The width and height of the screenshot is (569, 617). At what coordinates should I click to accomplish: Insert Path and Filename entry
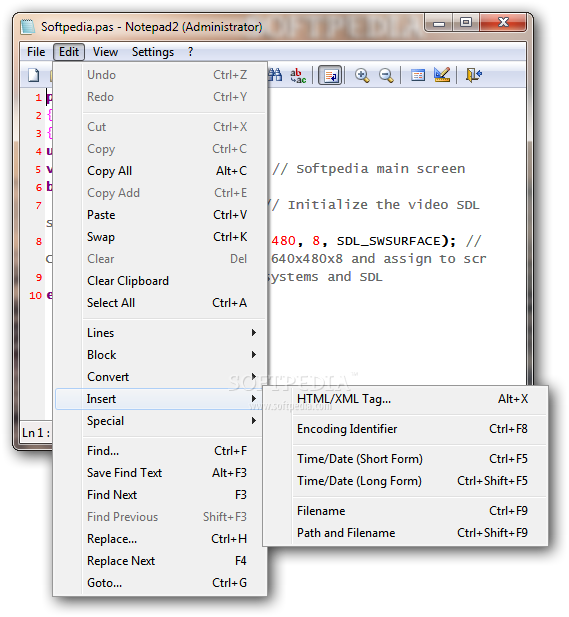[x=405, y=533]
